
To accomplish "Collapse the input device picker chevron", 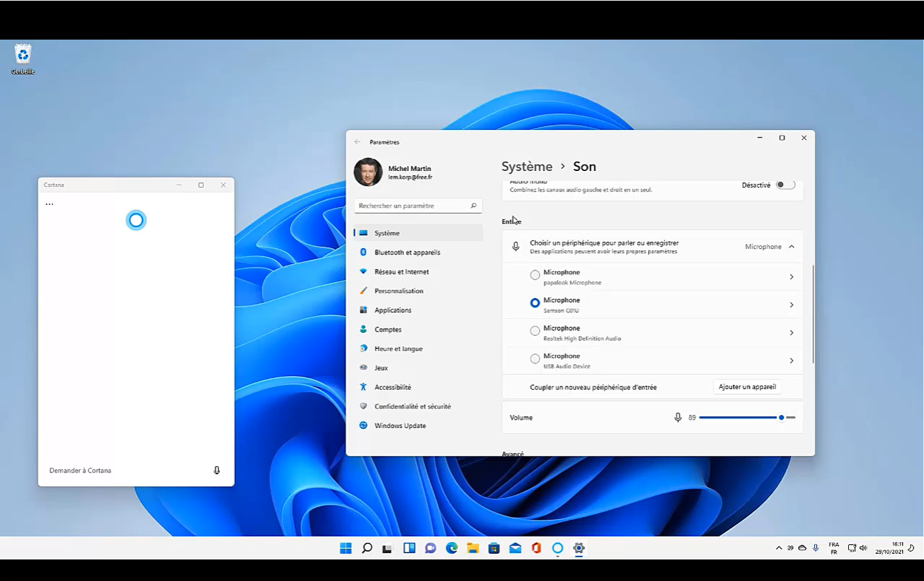I will pyautogui.click(x=791, y=246).
